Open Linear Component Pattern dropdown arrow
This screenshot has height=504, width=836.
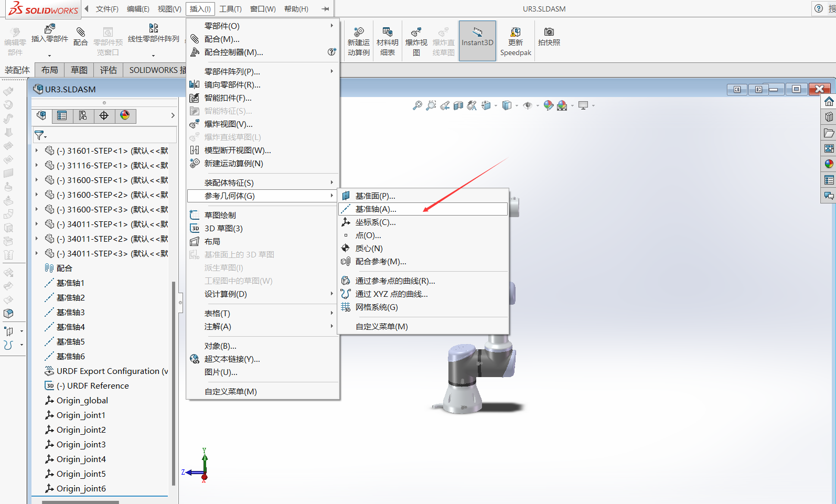coord(154,55)
